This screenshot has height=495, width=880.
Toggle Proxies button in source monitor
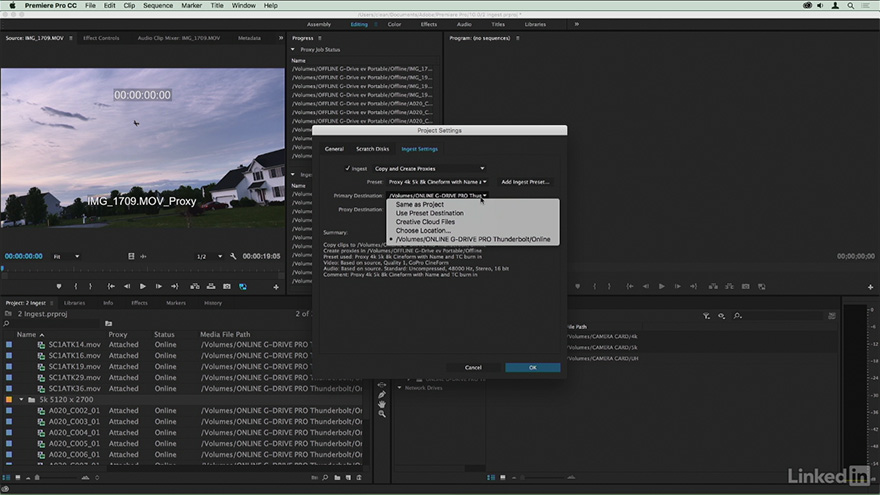tap(243, 286)
